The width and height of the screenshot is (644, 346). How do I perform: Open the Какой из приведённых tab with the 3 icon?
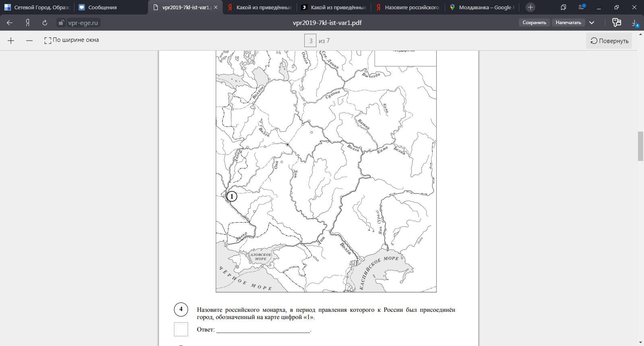(334, 7)
